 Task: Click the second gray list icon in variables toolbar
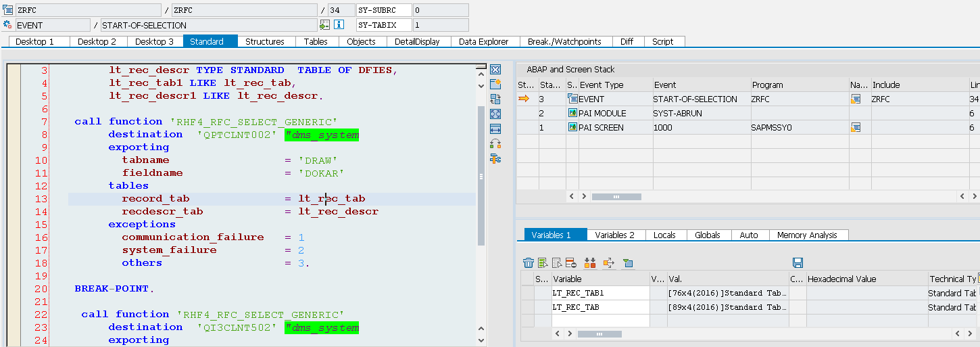click(x=557, y=262)
